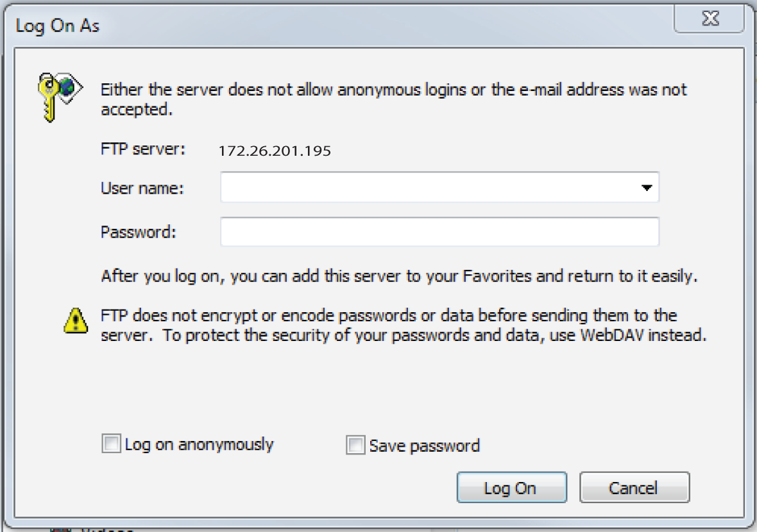Image resolution: width=757 pixels, height=532 pixels.
Task: Close the Log On As window
Action: 710,20
